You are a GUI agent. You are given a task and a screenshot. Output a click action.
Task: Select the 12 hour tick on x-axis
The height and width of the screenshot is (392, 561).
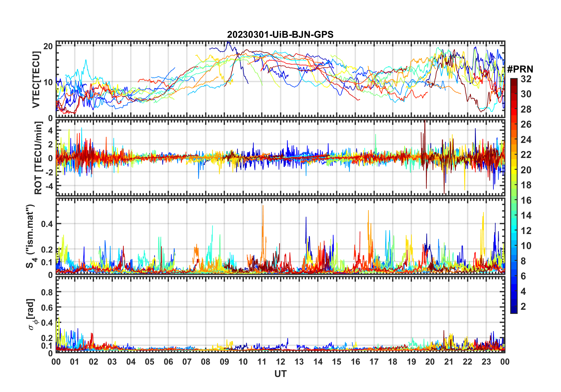click(280, 362)
